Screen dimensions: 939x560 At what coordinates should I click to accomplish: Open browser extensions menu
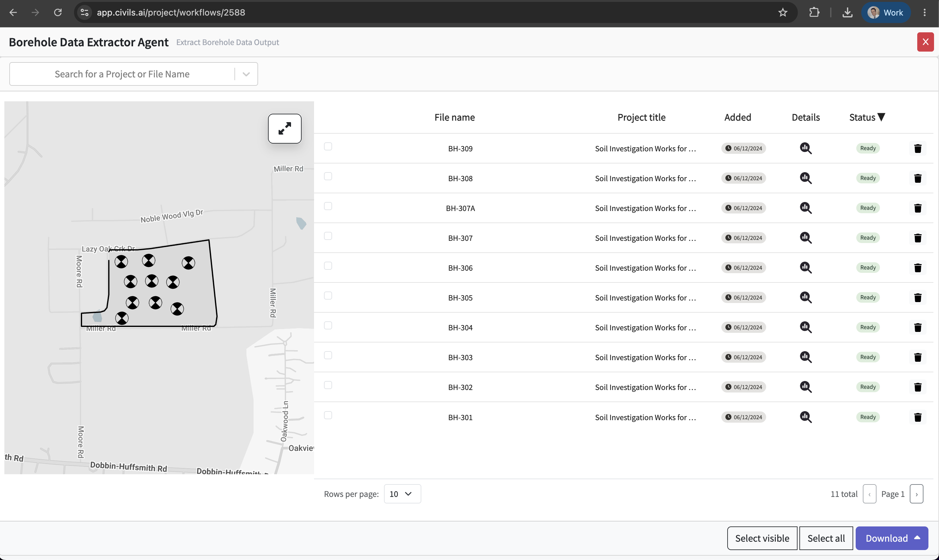pyautogui.click(x=814, y=12)
